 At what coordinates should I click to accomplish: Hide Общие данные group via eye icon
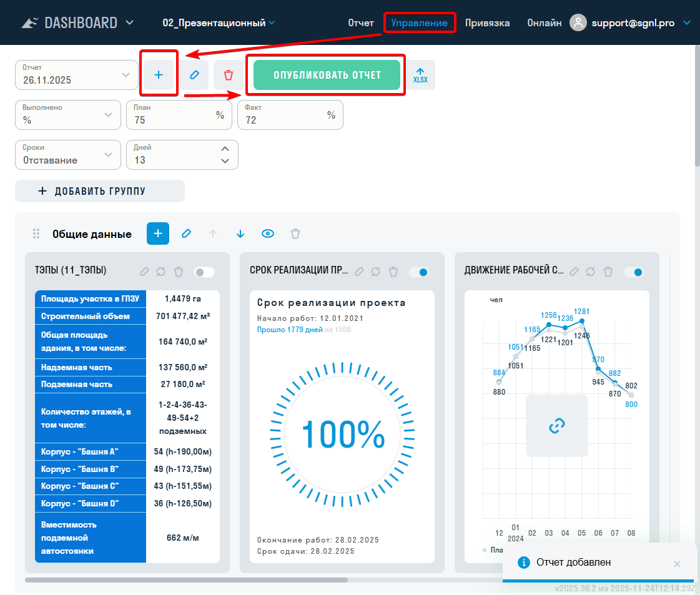click(268, 234)
